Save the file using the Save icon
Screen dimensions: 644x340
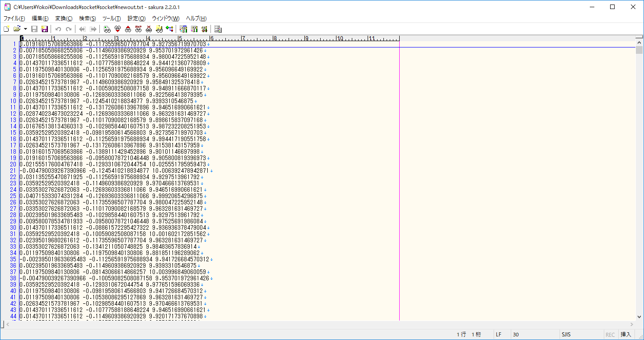pyautogui.click(x=34, y=28)
